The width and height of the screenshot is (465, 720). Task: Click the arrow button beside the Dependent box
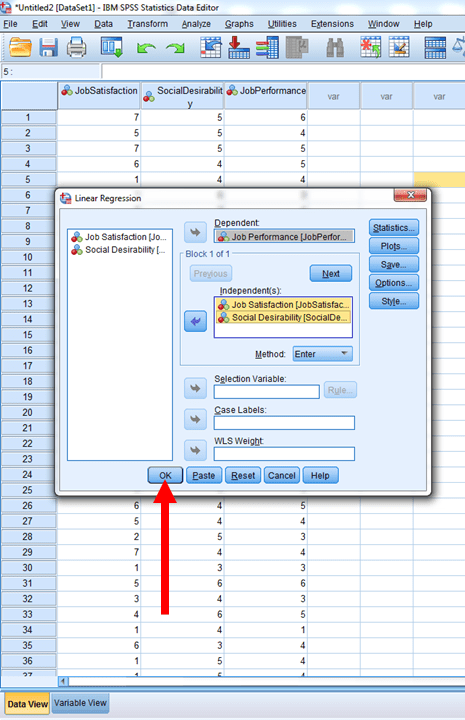[195, 232]
